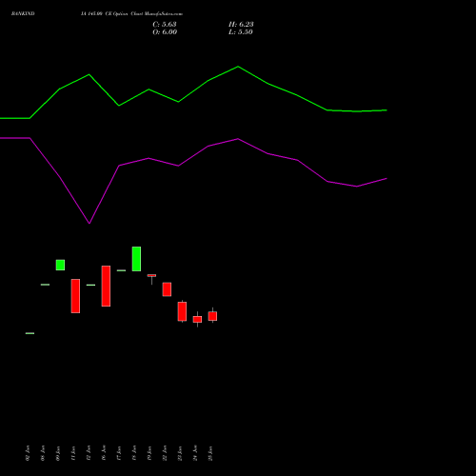Click the green indicator line's highest peak

pyautogui.click(x=238, y=67)
